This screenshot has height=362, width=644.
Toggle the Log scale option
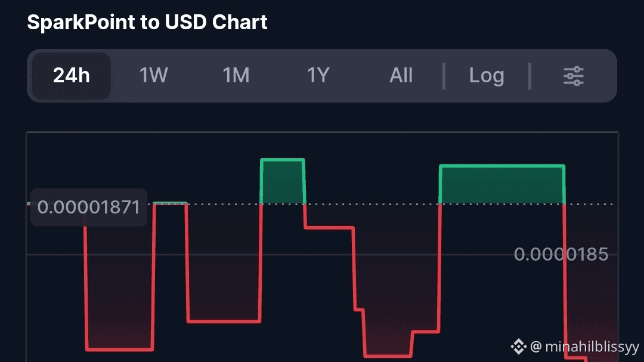click(x=487, y=76)
